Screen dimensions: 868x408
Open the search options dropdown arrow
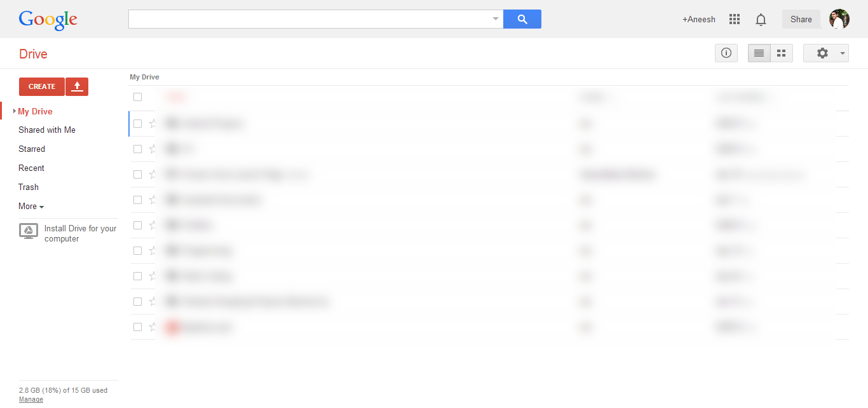(496, 19)
